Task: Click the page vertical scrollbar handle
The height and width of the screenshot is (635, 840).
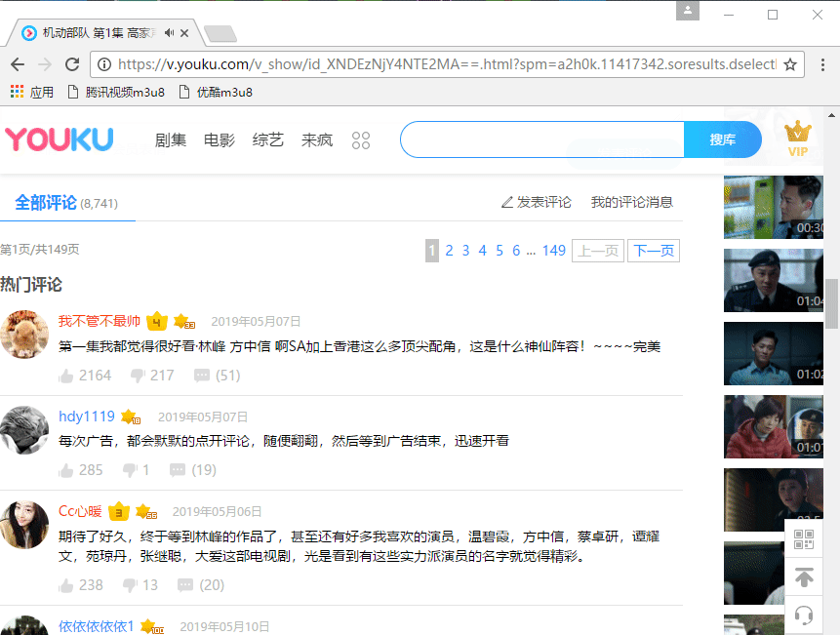Action: click(x=831, y=303)
